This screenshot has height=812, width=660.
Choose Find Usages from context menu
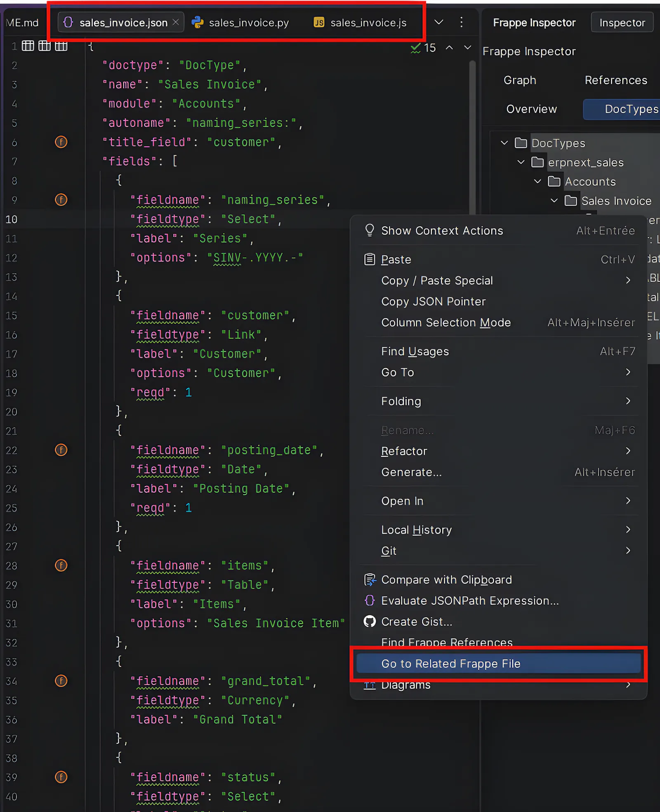[x=498, y=351]
